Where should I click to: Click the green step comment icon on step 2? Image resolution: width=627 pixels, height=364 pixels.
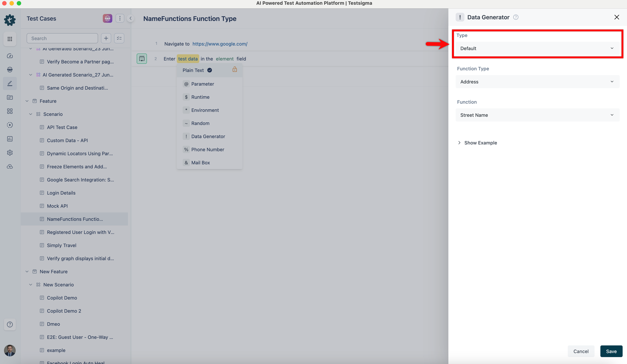142,59
